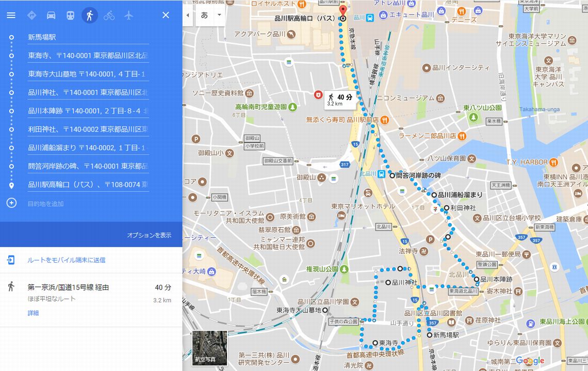Open 詳細 route details link
Screen dimensions: 588x371
(x=33, y=313)
